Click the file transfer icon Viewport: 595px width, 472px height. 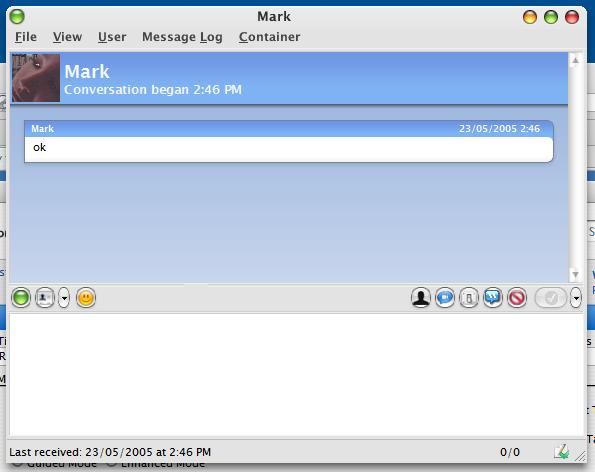pyautogui.click(x=469, y=298)
